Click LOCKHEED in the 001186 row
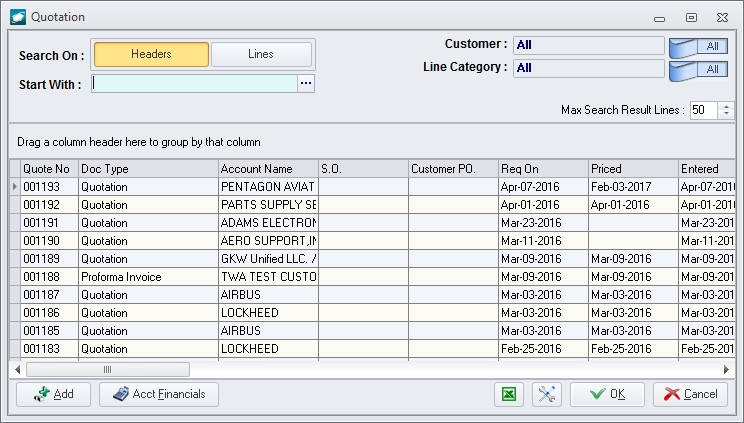 tap(268, 313)
